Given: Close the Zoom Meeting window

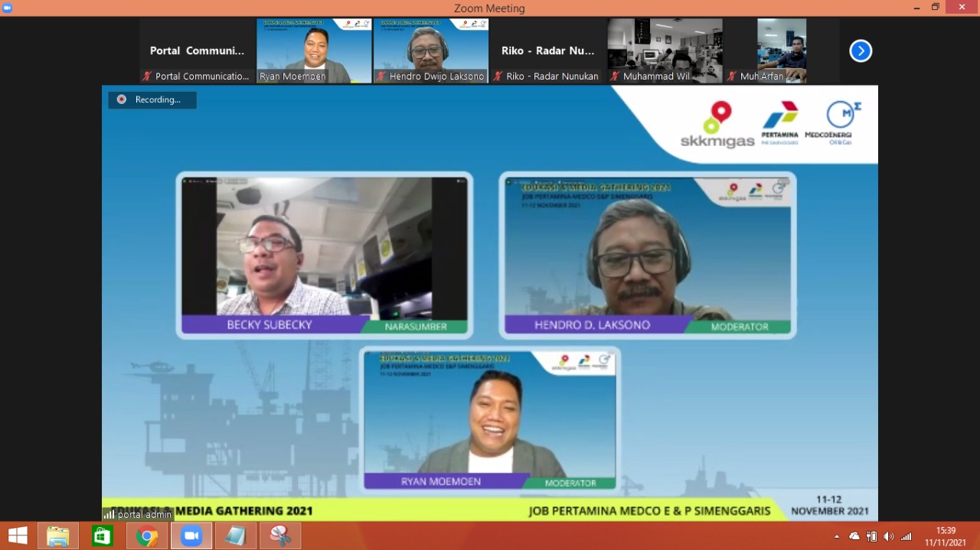Looking at the screenshot, I should 962,8.
